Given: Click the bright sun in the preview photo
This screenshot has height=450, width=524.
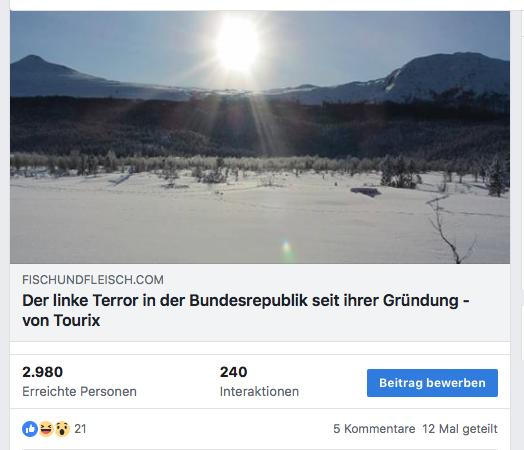Looking at the screenshot, I should (x=238, y=43).
